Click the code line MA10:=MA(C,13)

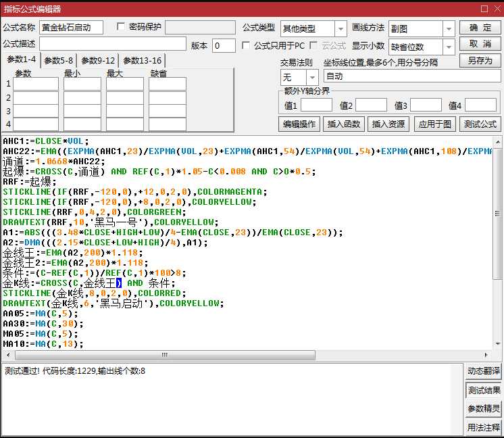43,344
